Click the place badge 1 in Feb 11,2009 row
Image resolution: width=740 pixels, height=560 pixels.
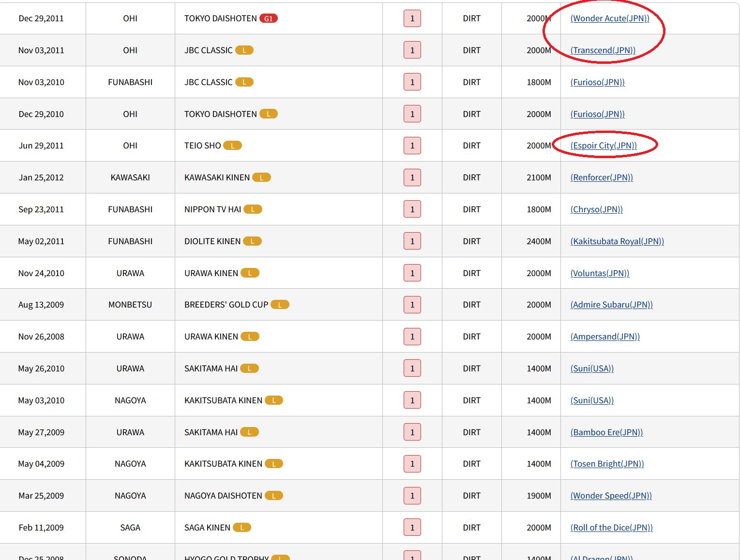pyautogui.click(x=412, y=528)
